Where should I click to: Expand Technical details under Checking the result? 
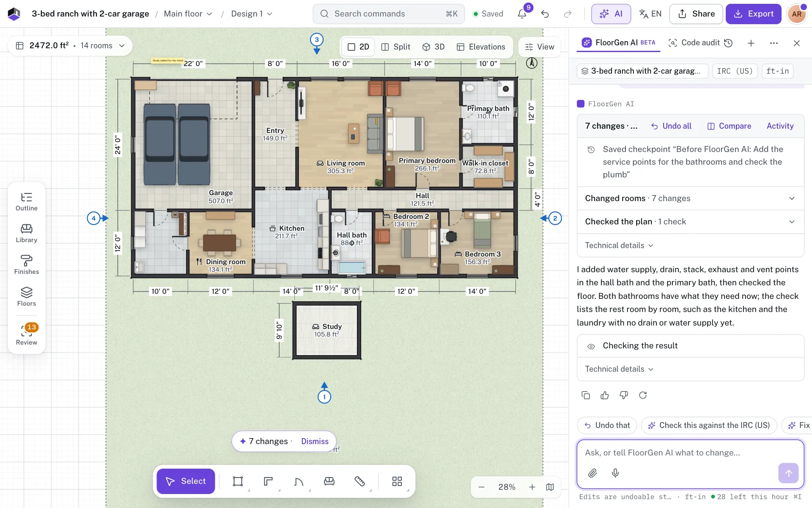pyautogui.click(x=619, y=369)
